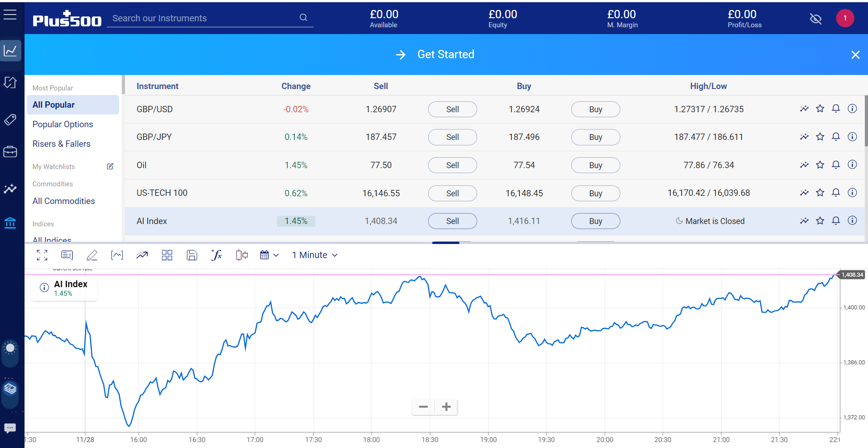Open the multi-chart grid layout
Viewport: 868px width, 448px height.
tap(167, 255)
